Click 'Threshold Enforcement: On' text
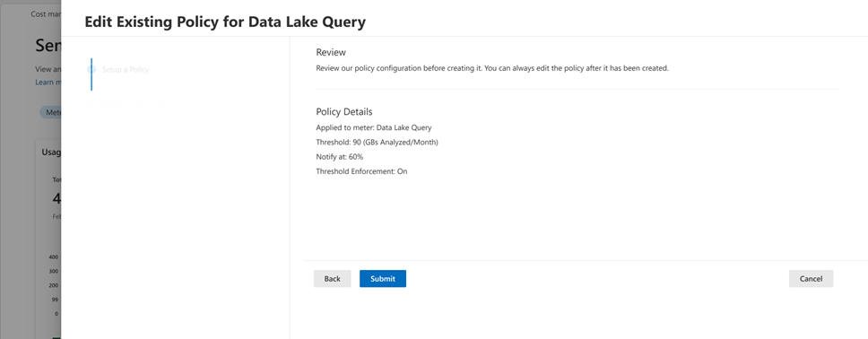Image resolution: width=868 pixels, height=339 pixels. point(361,171)
